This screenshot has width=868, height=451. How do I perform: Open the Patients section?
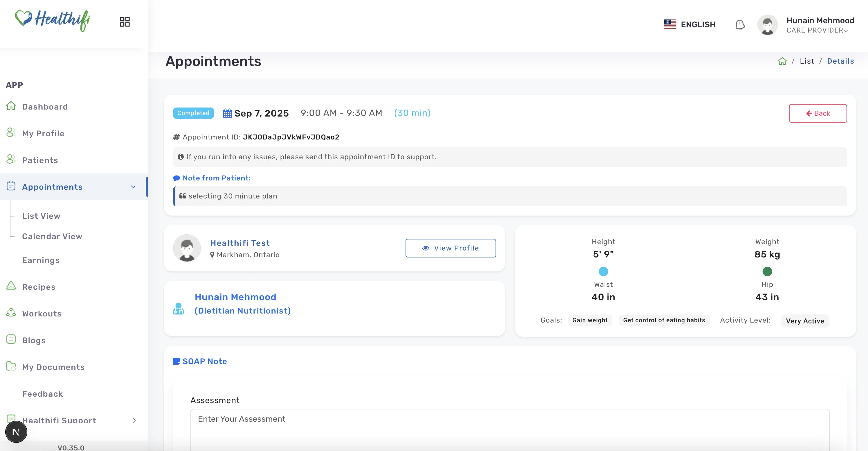coord(40,160)
